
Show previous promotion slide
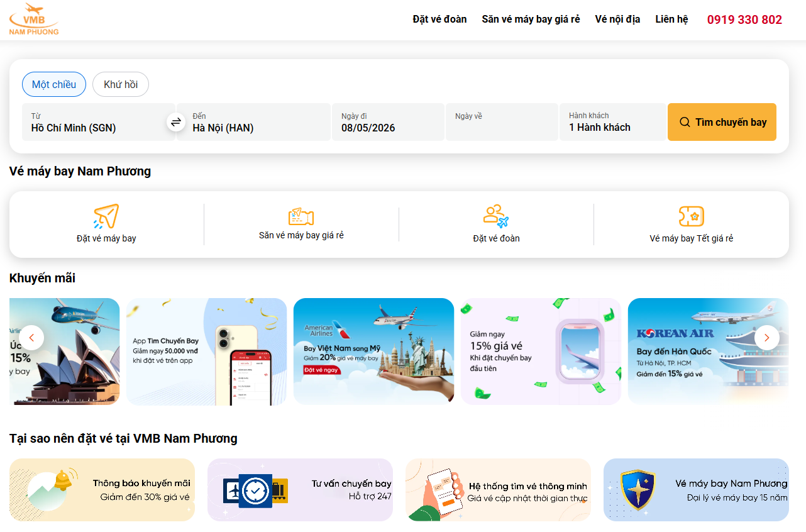[31, 338]
